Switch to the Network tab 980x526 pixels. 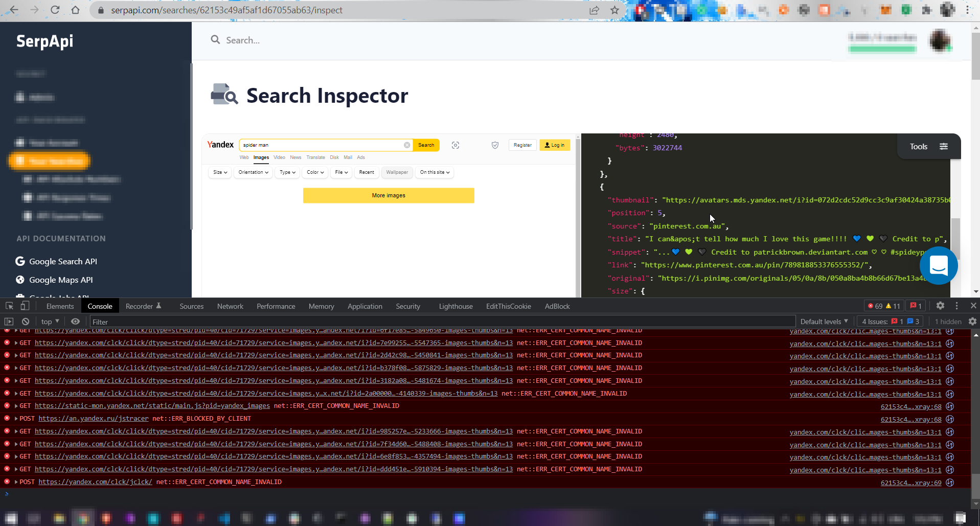pyautogui.click(x=230, y=306)
